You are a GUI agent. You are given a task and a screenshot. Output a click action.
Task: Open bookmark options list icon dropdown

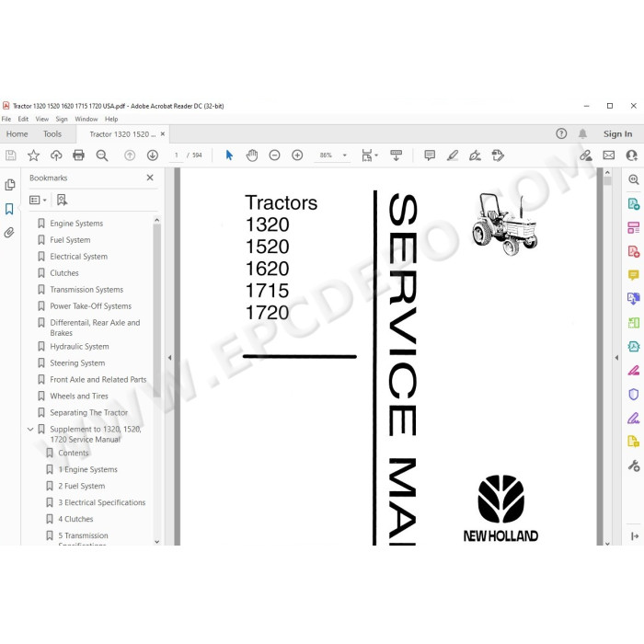tap(38, 200)
